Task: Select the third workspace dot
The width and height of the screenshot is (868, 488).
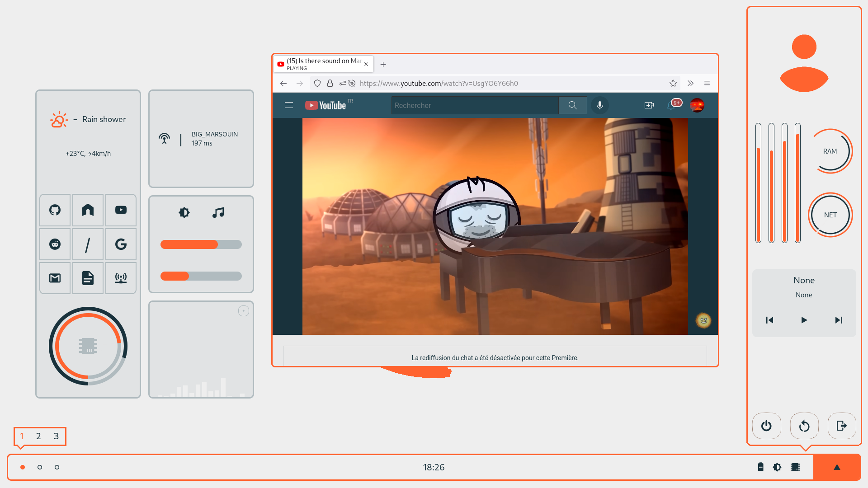Action: (57, 467)
